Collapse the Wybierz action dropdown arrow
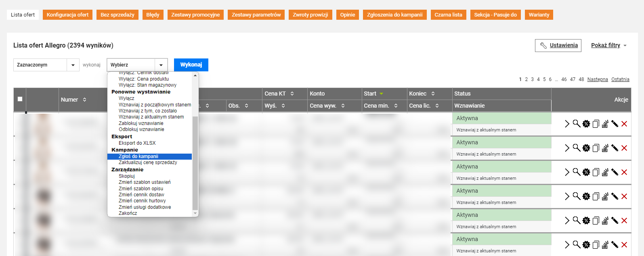This screenshot has width=644, height=256. coord(161,65)
